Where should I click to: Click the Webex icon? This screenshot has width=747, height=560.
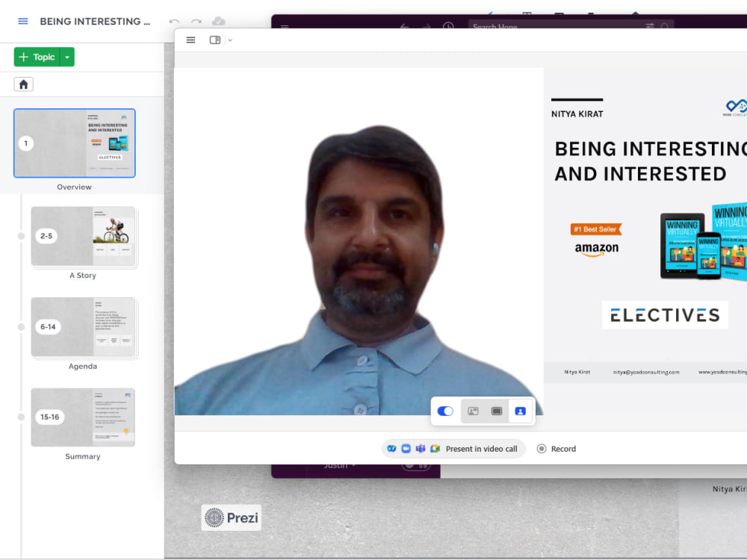point(391,449)
